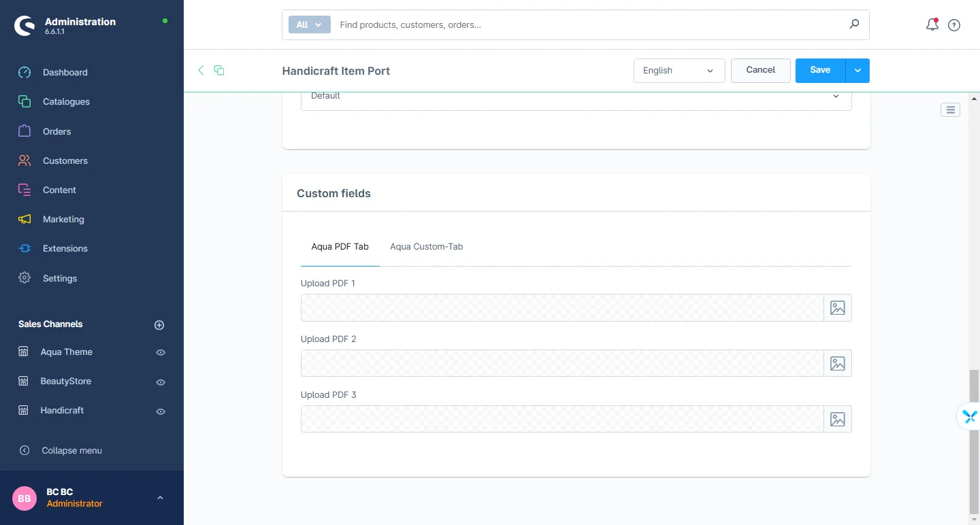Open the English language dropdown

679,71
